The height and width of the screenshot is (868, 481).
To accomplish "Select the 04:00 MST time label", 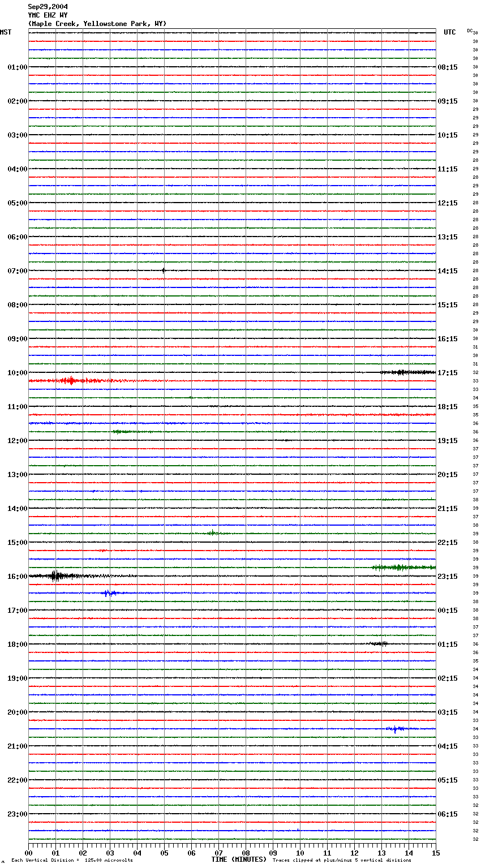I will (x=18, y=169).
